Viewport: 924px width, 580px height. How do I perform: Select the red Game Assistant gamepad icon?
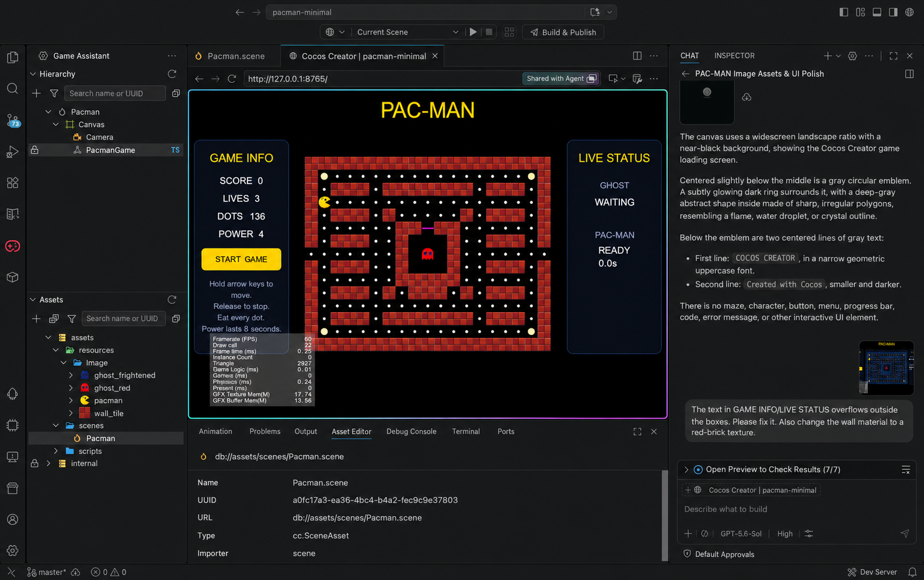click(x=12, y=246)
